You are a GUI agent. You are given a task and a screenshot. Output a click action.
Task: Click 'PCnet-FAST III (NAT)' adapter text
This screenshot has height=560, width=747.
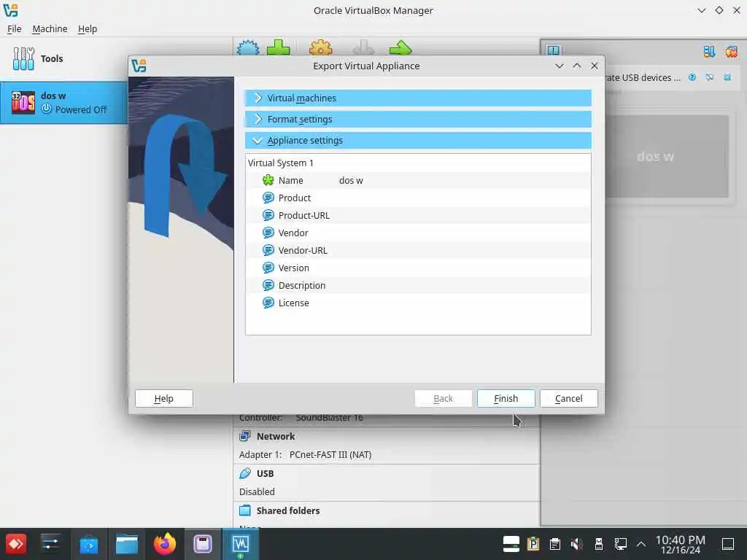coord(330,454)
